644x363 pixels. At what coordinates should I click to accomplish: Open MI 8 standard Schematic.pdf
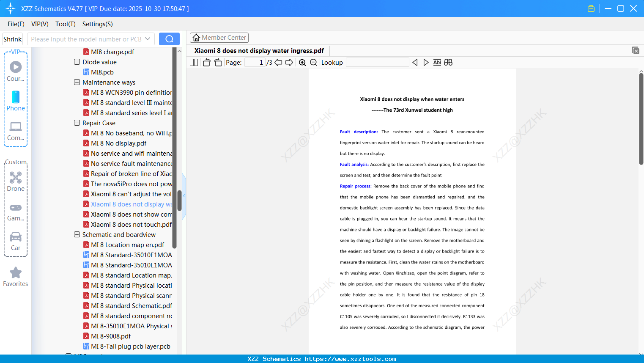pyautogui.click(x=127, y=305)
